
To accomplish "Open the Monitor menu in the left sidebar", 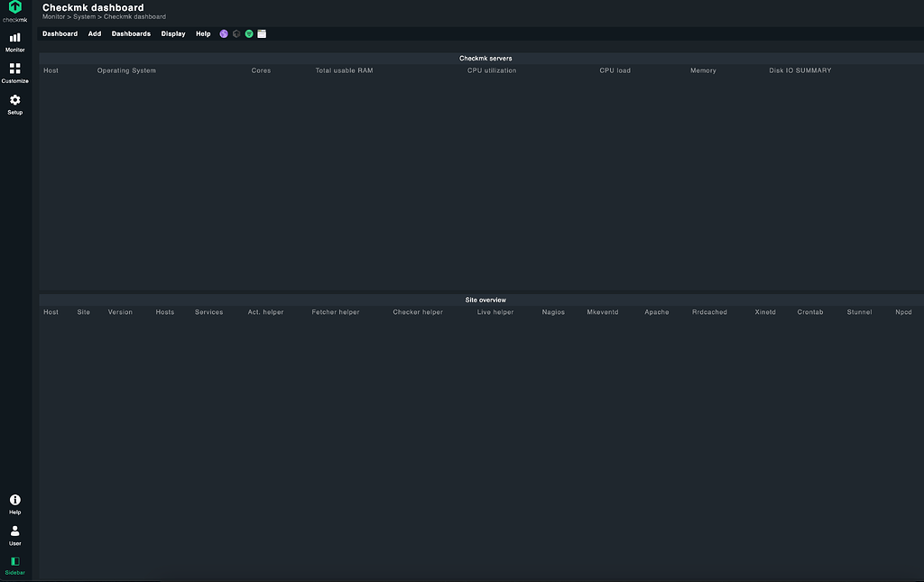I will (14, 42).
